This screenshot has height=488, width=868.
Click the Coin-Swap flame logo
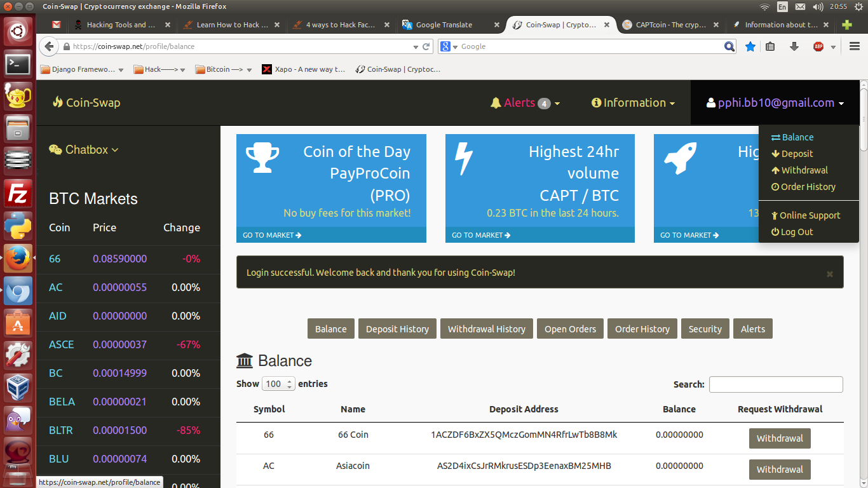[86, 102]
